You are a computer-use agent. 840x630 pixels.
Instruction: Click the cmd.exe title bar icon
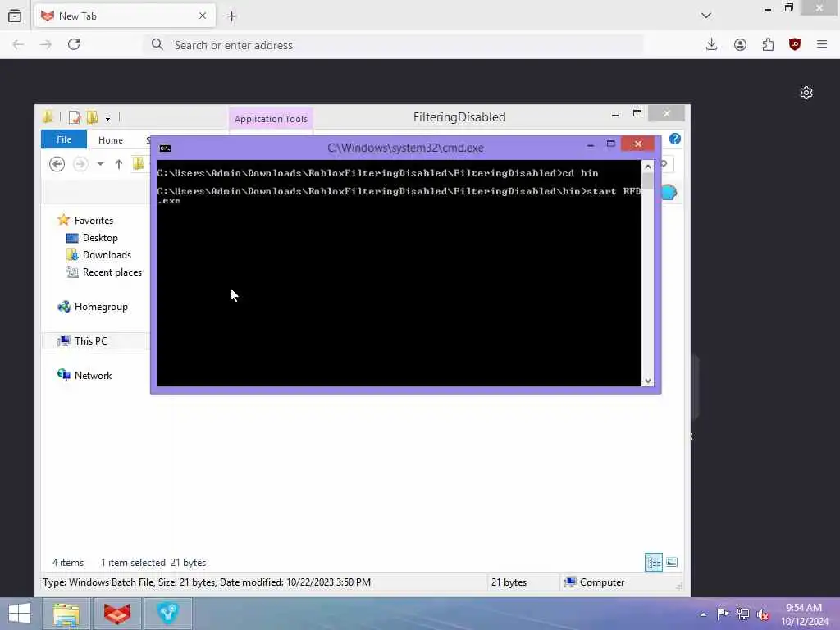tap(165, 148)
